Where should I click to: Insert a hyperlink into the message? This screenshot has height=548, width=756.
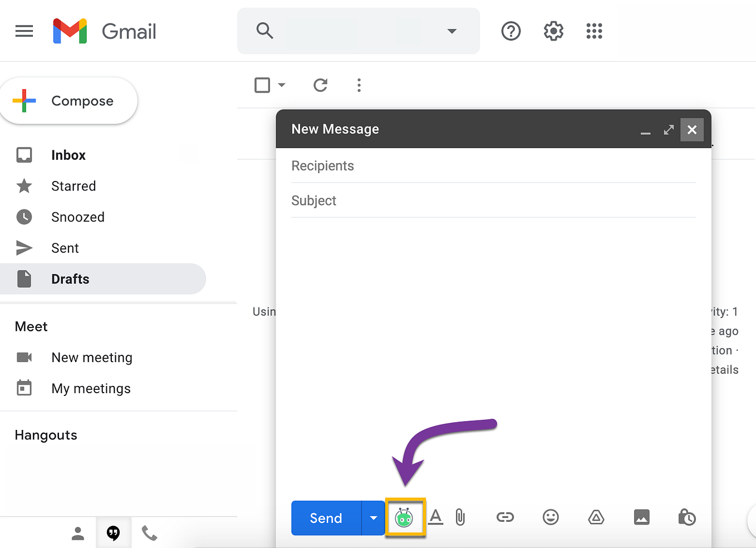pos(505,517)
